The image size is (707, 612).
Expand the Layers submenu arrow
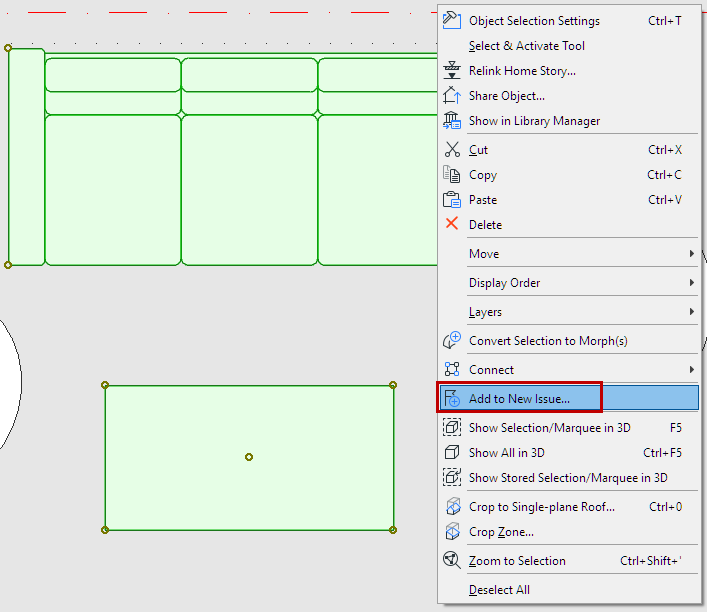[x=692, y=311]
